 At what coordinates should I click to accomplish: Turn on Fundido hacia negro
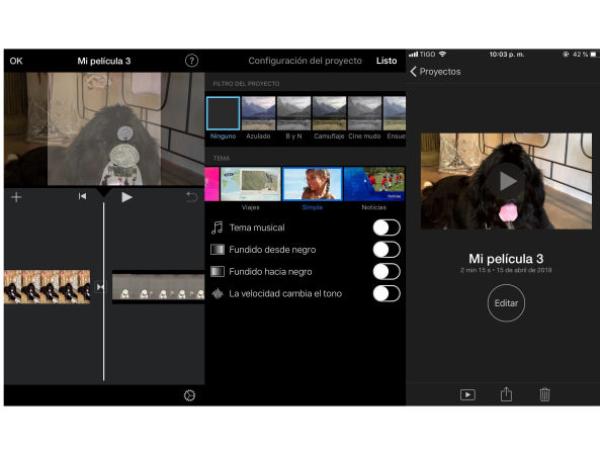click(386, 271)
